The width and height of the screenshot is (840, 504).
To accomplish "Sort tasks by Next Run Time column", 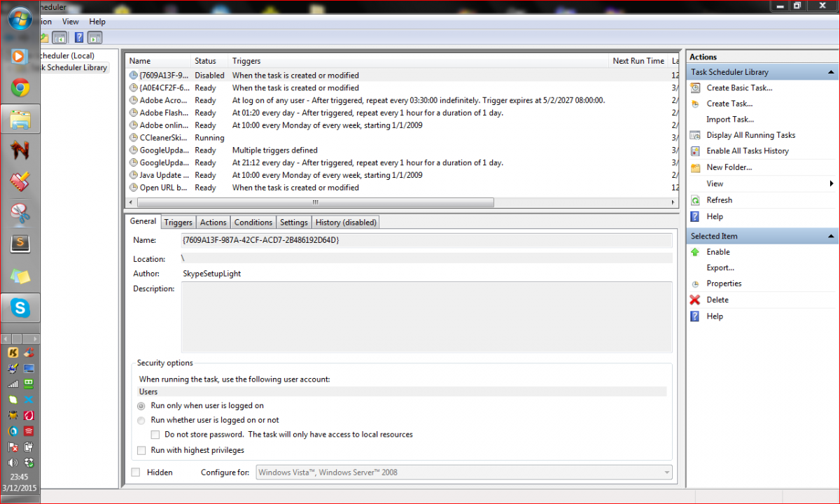I will pos(638,61).
